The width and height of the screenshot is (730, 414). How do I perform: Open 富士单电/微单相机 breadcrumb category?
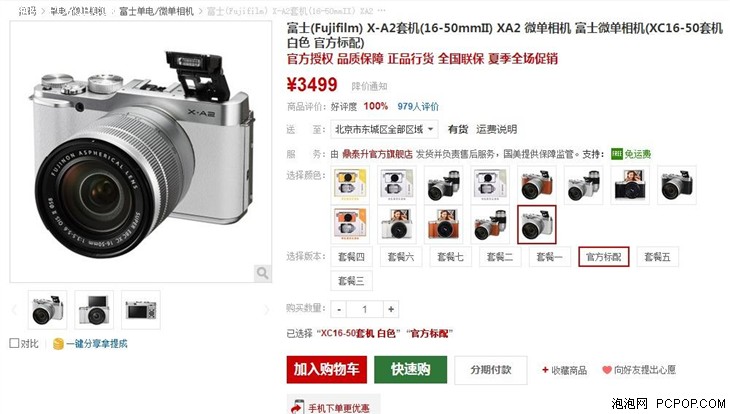(156, 11)
